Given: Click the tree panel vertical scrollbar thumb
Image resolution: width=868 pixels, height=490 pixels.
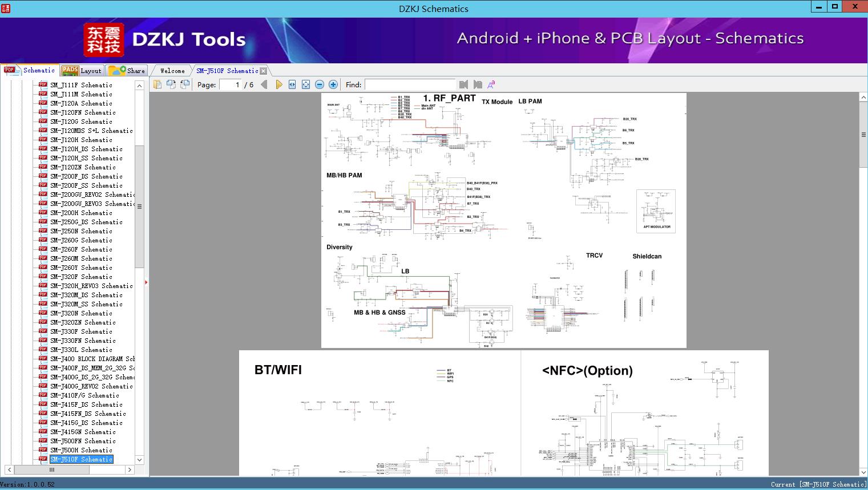Looking at the screenshot, I should point(139,206).
